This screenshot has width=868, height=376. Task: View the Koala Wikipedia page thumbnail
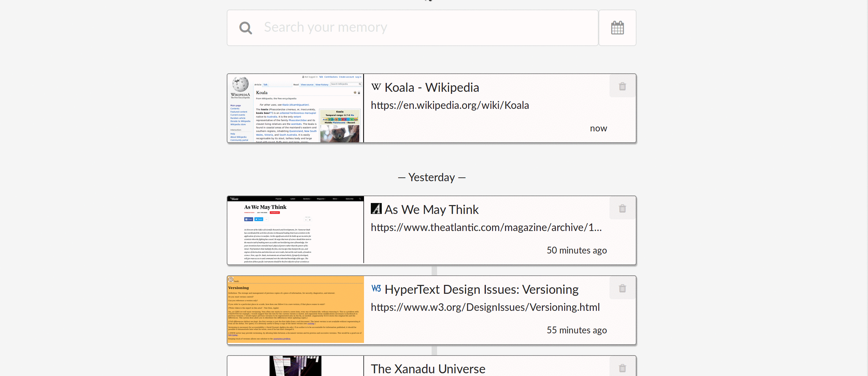tap(295, 108)
